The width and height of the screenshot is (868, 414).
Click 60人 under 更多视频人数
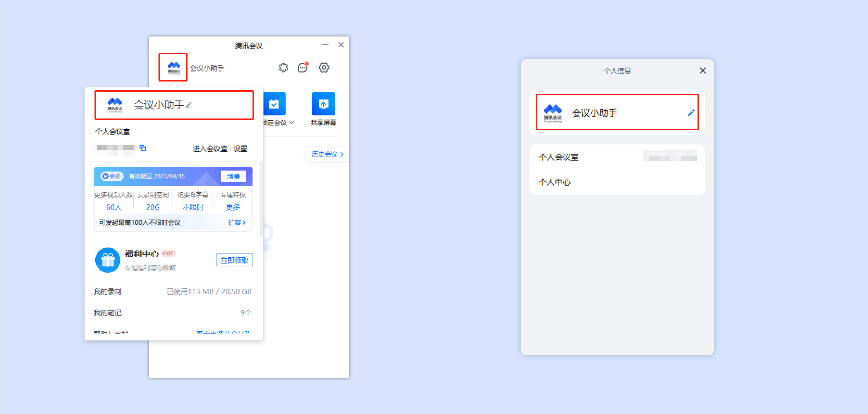[x=114, y=207]
